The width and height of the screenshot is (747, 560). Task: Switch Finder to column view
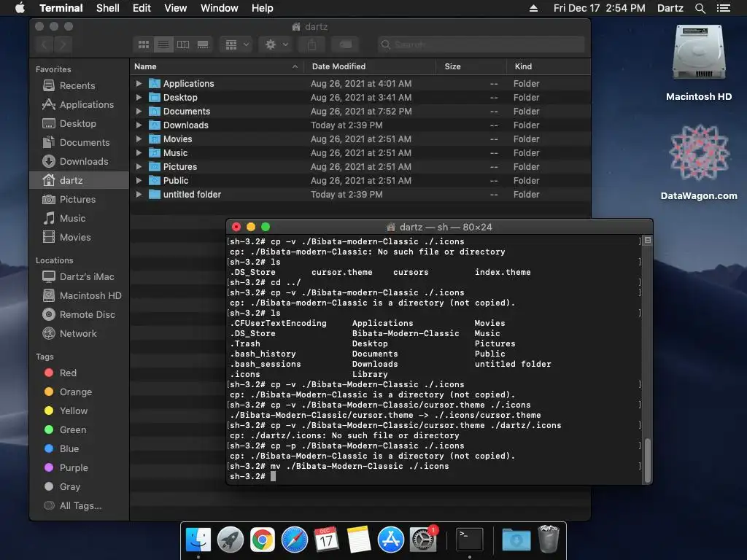click(183, 44)
